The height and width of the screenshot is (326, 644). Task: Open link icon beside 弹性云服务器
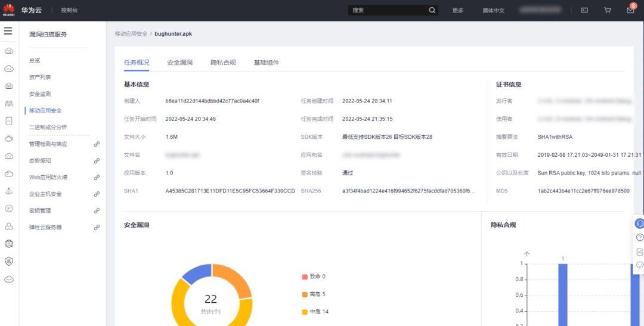97,228
